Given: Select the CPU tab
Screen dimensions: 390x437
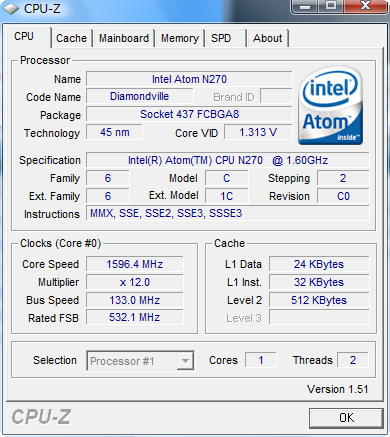Looking at the screenshot, I should [28, 37].
